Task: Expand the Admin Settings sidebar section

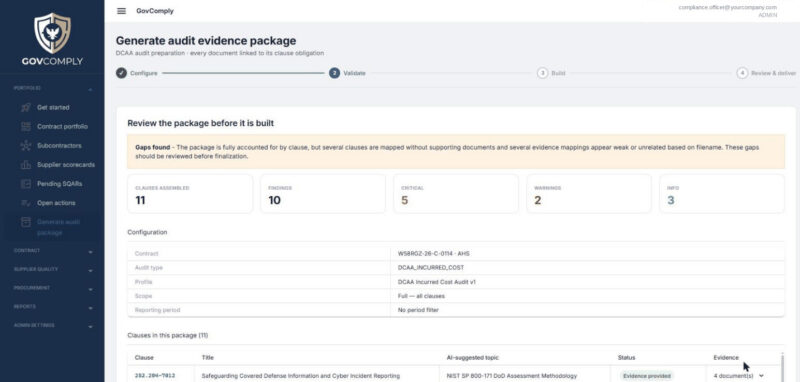Action: coord(52,325)
